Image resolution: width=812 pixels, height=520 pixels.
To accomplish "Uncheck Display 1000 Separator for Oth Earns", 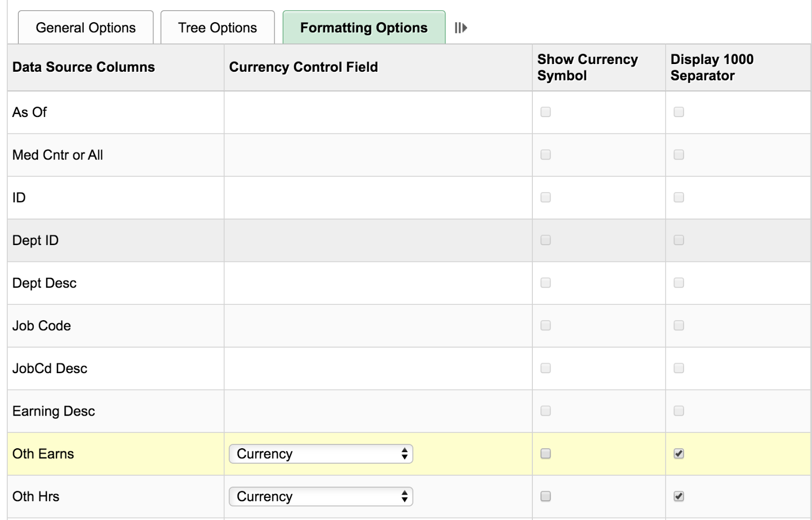I will point(679,453).
